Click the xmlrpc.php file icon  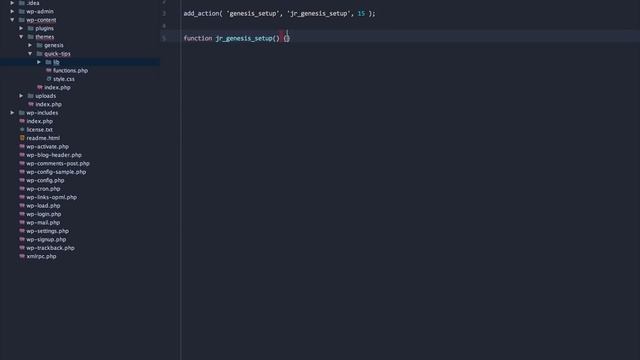[x=22, y=256]
